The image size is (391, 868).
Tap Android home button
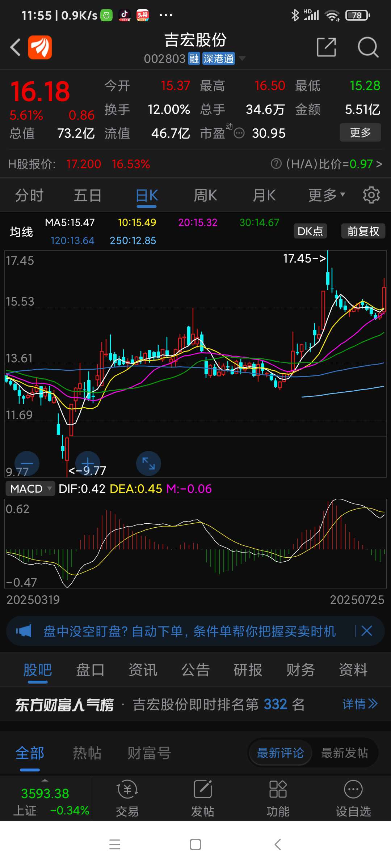(x=195, y=844)
